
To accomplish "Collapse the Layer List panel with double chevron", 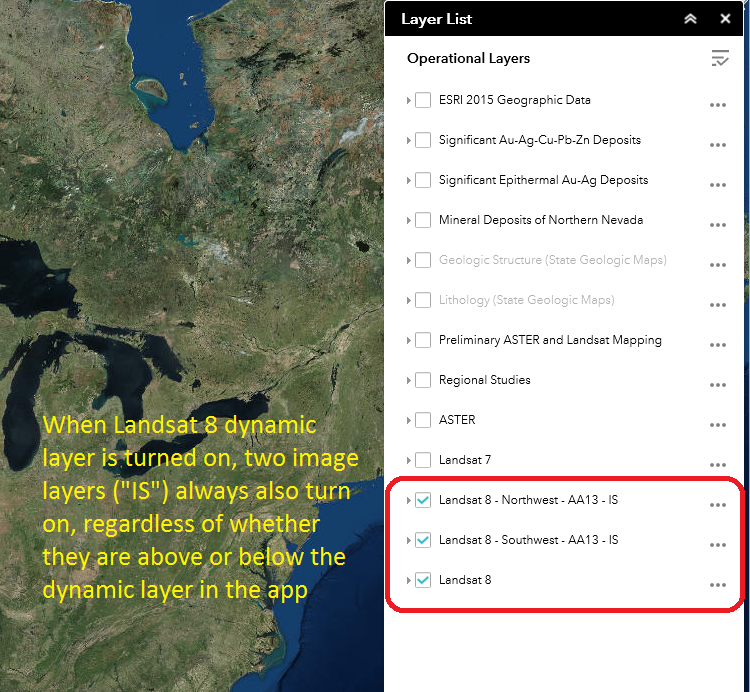I will click(690, 19).
